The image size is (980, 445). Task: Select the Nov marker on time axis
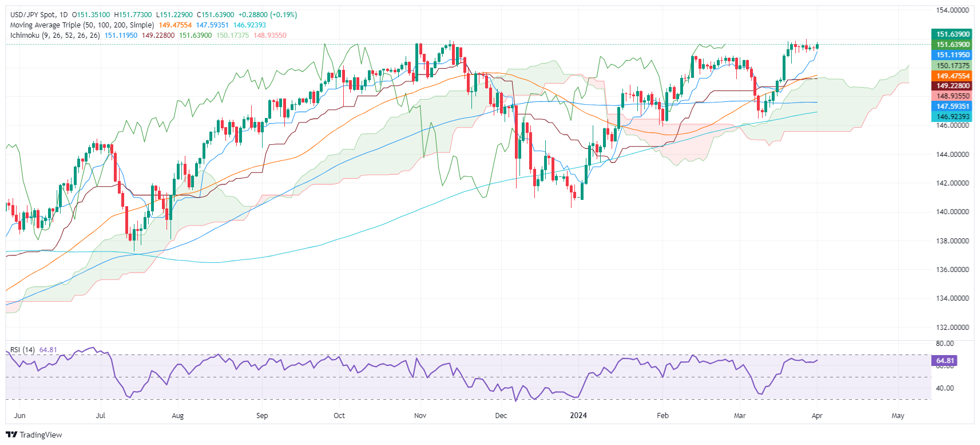[x=420, y=415]
